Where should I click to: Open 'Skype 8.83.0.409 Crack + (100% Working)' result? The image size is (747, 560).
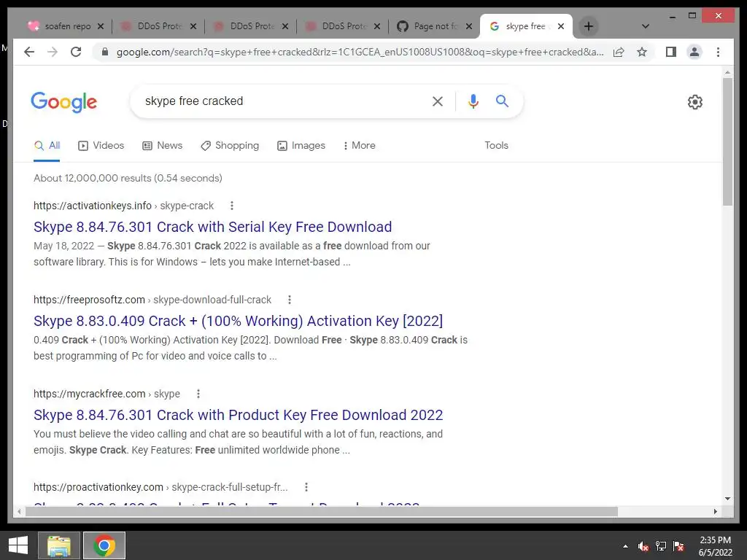point(239,321)
